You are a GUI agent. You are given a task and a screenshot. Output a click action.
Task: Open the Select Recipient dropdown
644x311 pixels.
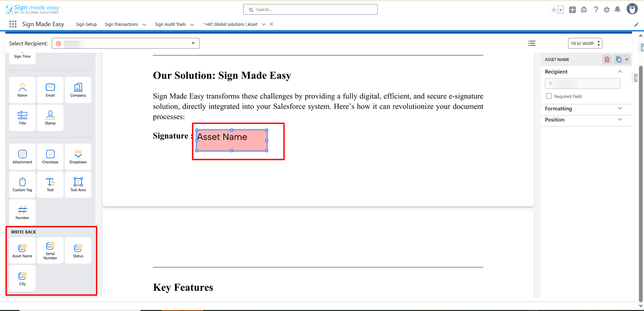click(126, 43)
